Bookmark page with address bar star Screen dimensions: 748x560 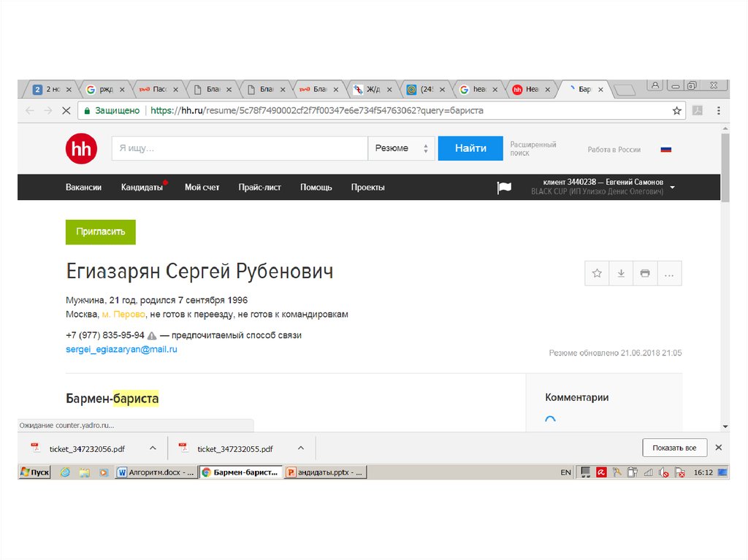point(676,111)
